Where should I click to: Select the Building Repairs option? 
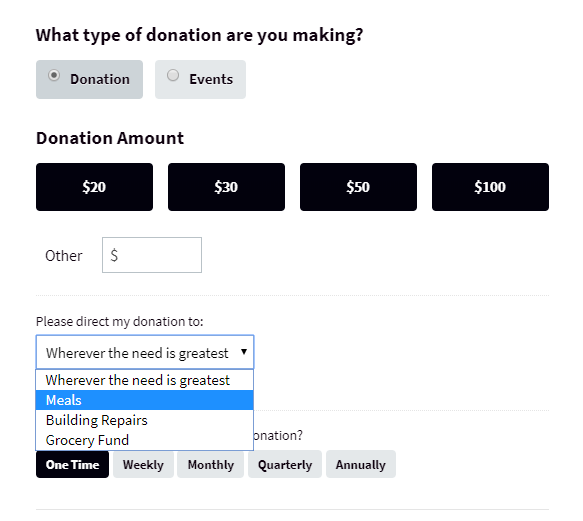point(145,420)
